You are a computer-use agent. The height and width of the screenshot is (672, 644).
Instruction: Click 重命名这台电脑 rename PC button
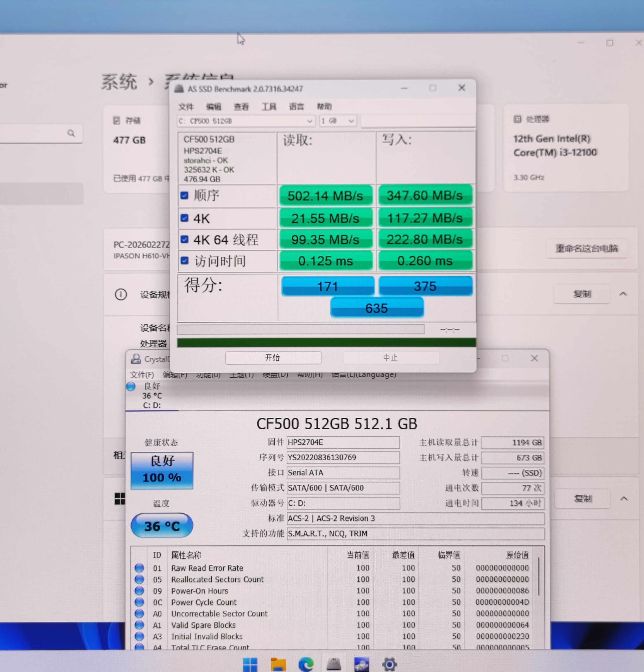coord(586,248)
